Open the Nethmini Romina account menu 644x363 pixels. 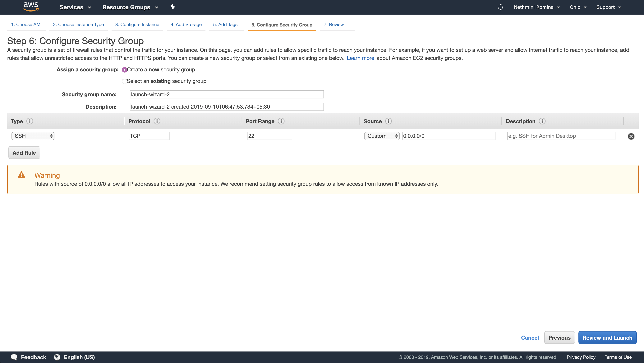[536, 7]
